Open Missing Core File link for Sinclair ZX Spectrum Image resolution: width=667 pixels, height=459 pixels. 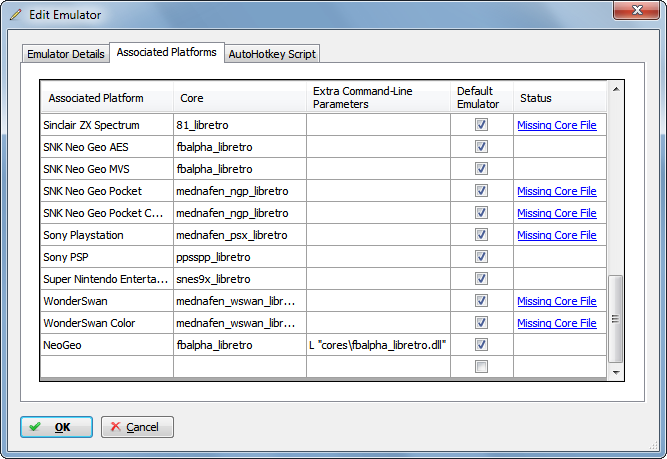(x=557, y=125)
